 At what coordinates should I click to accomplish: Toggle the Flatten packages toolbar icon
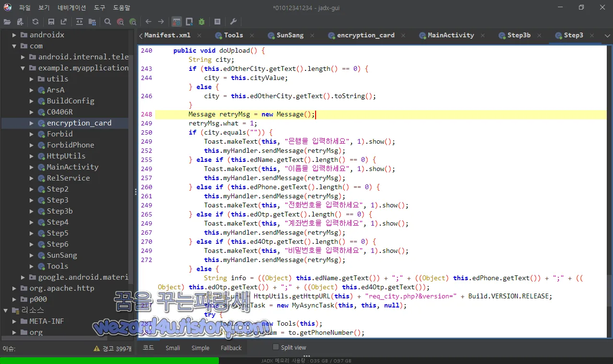(92, 22)
